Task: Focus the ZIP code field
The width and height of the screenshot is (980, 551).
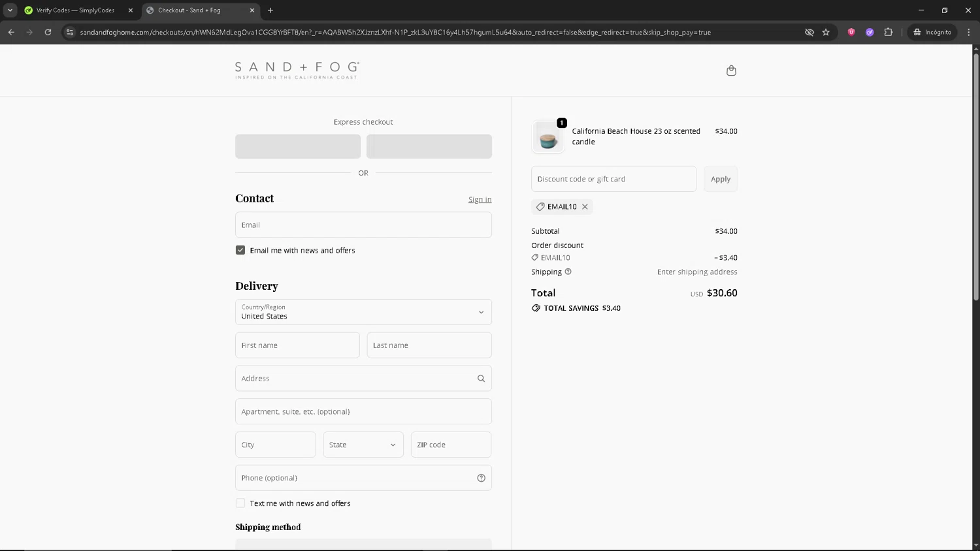Action: click(x=451, y=445)
